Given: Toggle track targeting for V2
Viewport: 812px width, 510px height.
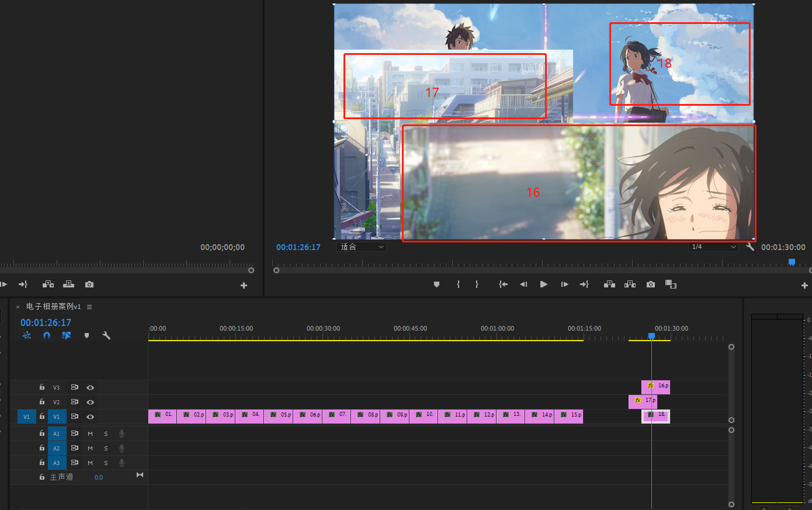Looking at the screenshot, I should (x=57, y=402).
